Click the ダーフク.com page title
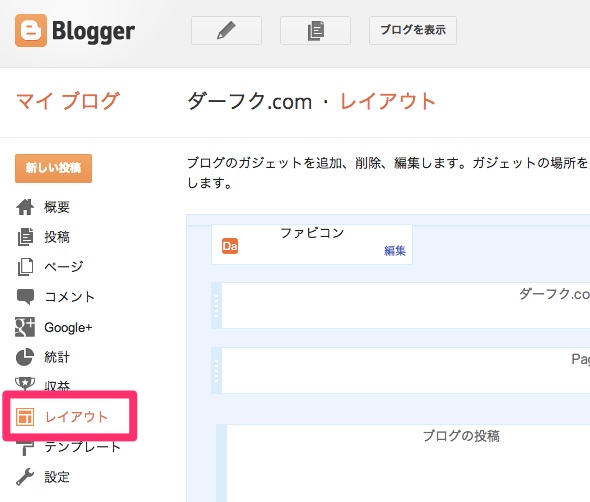The height and width of the screenshot is (502, 590). tap(250, 102)
